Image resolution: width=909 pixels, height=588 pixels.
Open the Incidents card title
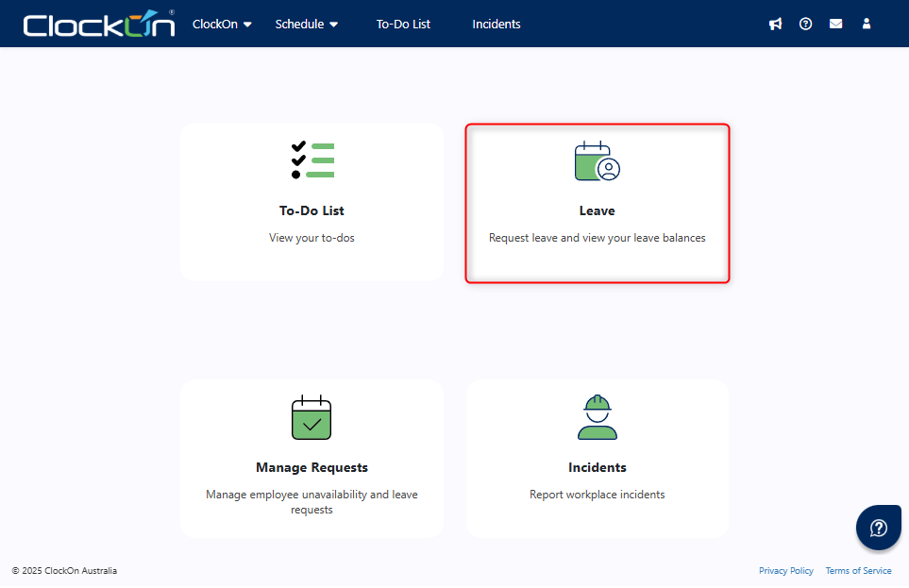coord(598,467)
